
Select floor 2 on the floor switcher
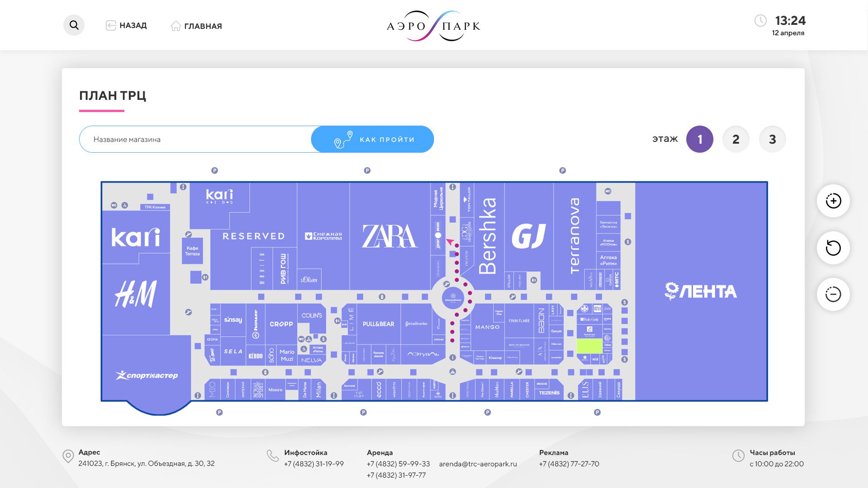736,139
